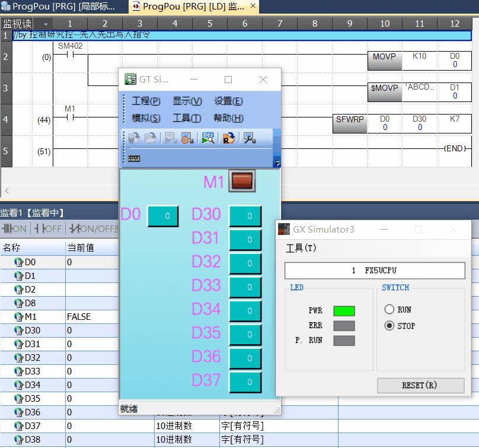
Task: Click the OFF contact button in watch toolbar
Action: (48, 228)
